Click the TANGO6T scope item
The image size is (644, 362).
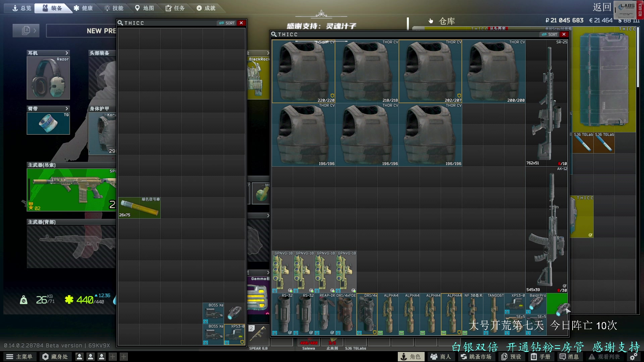(494, 314)
